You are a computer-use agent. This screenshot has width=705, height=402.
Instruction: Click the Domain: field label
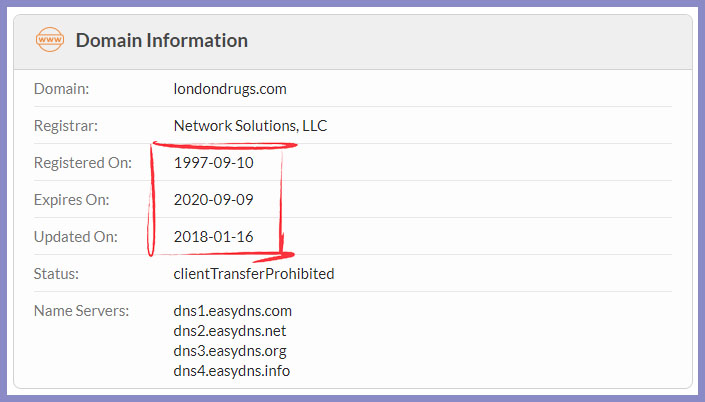62,89
